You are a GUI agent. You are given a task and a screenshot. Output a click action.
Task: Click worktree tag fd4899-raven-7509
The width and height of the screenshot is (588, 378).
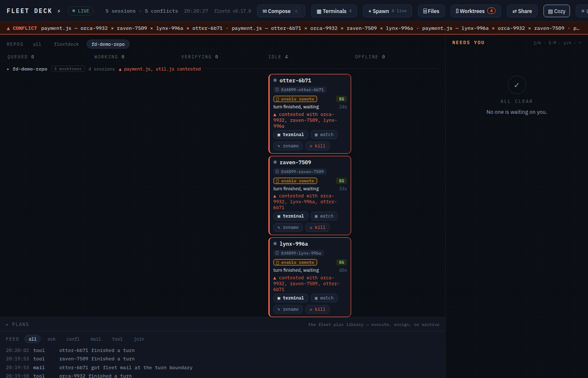coord(300,172)
